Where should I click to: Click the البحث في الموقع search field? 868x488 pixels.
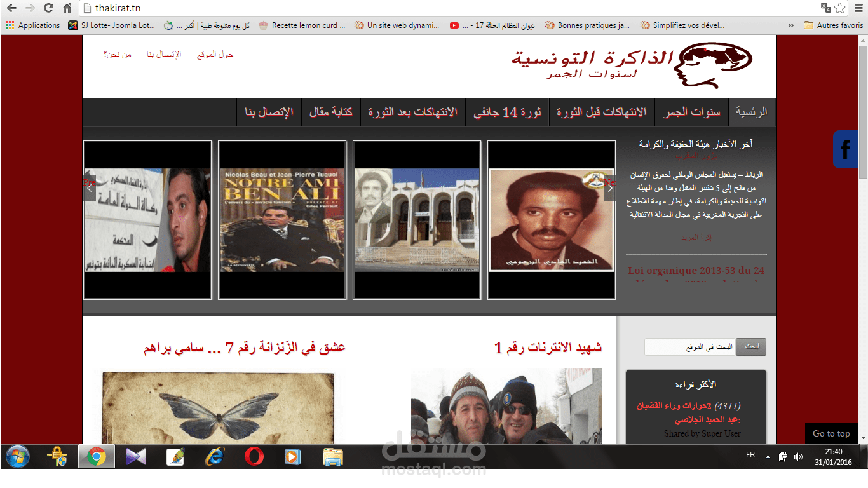(x=690, y=347)
